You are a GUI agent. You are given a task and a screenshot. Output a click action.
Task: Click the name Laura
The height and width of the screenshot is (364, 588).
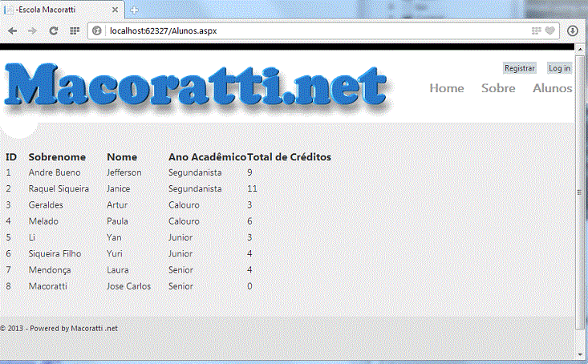[x=118, y=270]
